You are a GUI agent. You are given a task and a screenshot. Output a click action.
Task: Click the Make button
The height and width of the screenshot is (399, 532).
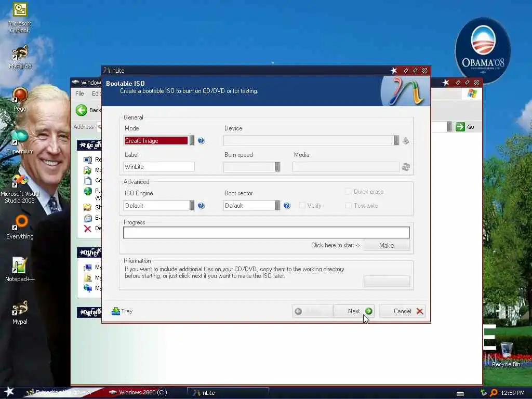(x=387, y=245)
